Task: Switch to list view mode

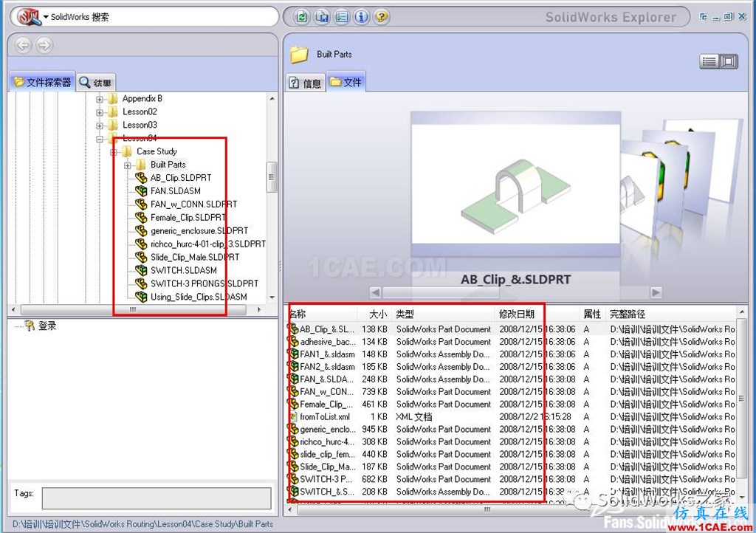Action: 709,61
